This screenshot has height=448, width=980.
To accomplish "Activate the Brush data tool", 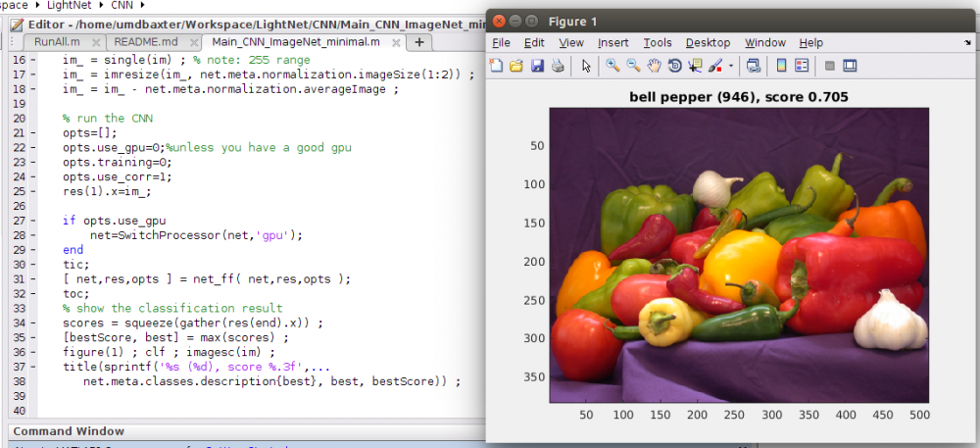I will pyautogui.click(x=715, y=66).
